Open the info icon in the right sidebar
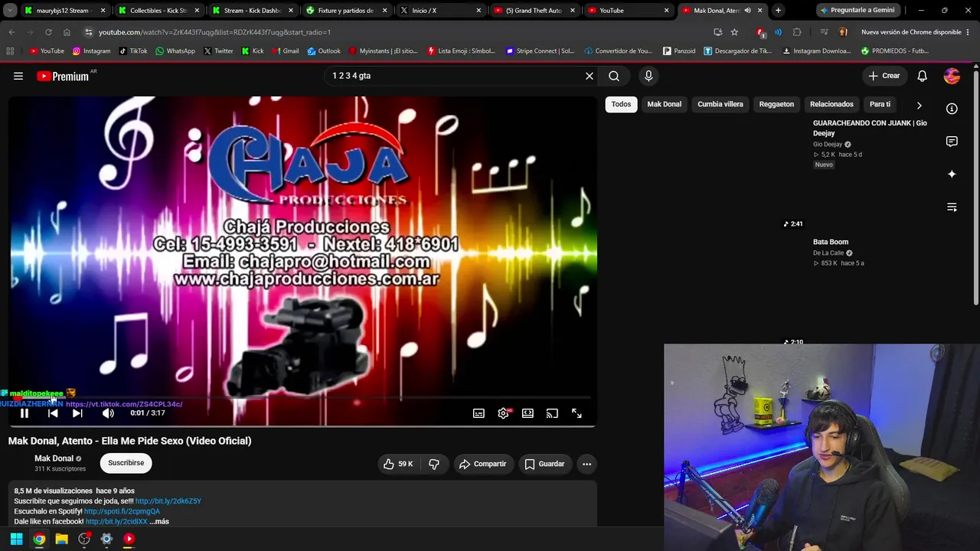Image resolution: width=980 pixels, height=551 pixels. [952, 109]
